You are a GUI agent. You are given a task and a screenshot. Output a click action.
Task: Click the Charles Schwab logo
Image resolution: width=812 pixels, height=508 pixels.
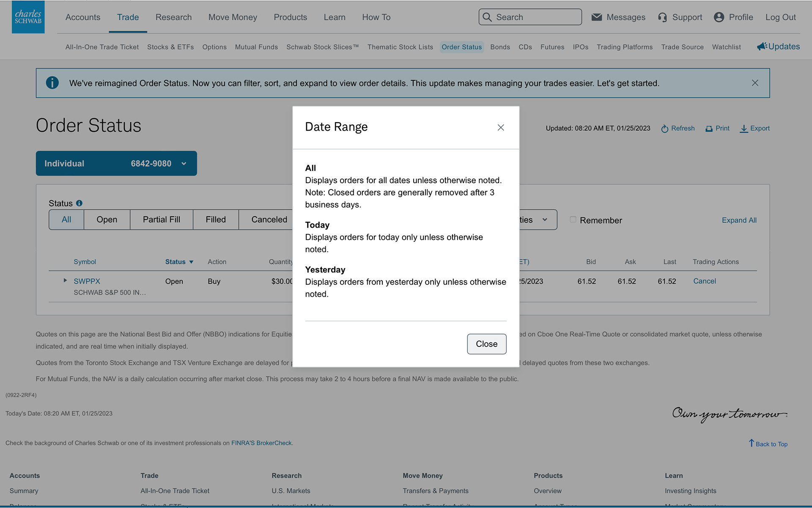[x=28, y=17]
